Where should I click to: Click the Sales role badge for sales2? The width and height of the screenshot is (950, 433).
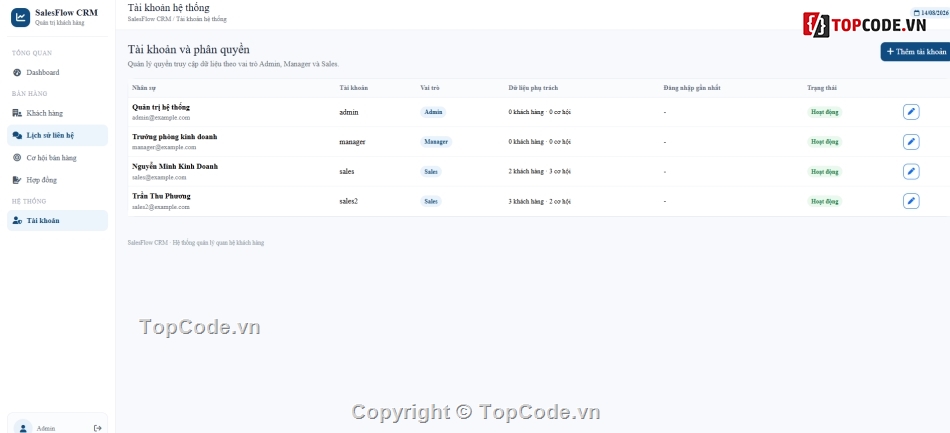[x=431, y=201]
